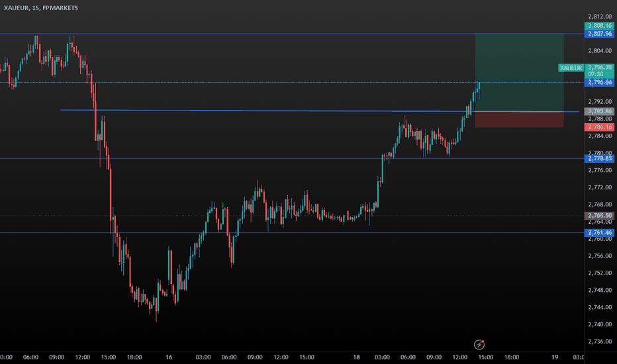Click the lightning bolt go-to-realtime icon
The height and width of the screenshot is (364, 617).
click(479, 345)
